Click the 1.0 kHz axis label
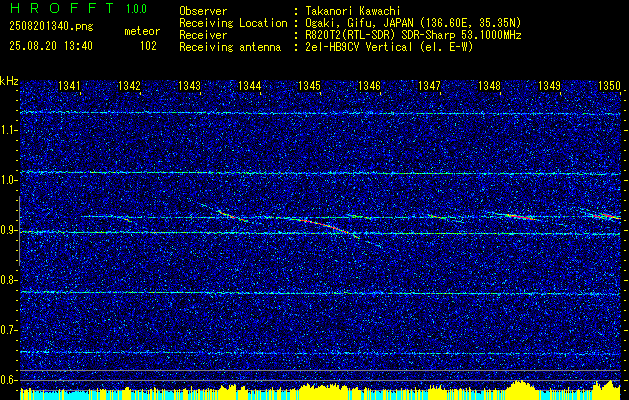The image size is (629, 400). [x=8, y=180]
